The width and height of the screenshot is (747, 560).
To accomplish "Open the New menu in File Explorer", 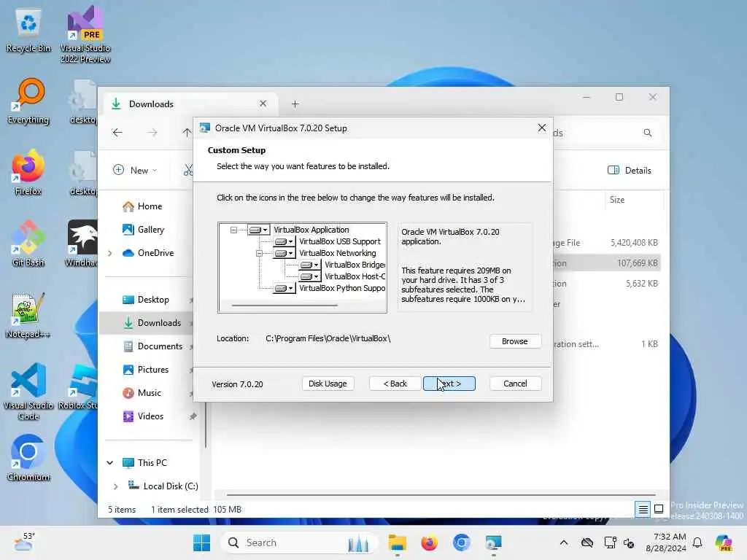I will point(135,171).
